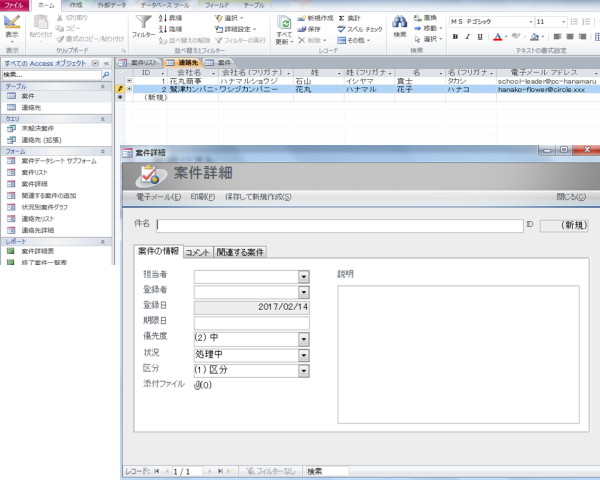Toggle the フィルターなし filter indicator
The image size is (600, 480).
click(x=270, y=471)
